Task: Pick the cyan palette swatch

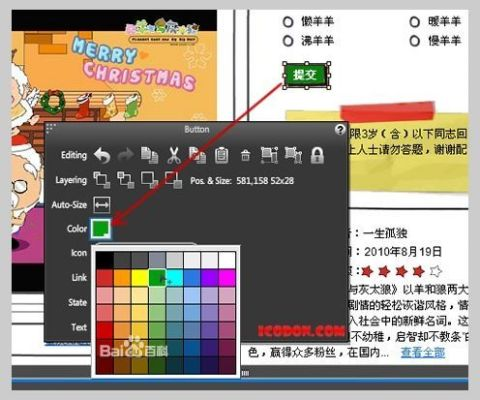Action: (175, 278)
